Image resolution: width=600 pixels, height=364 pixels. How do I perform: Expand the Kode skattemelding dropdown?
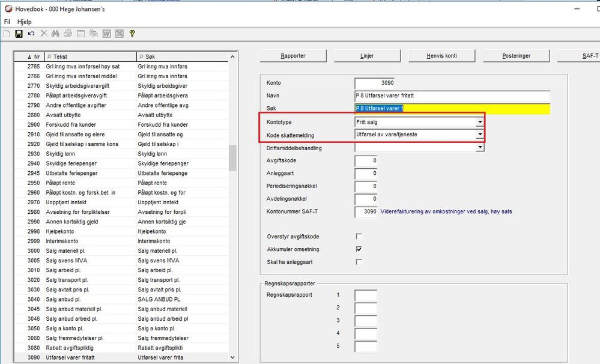(479, 135)
